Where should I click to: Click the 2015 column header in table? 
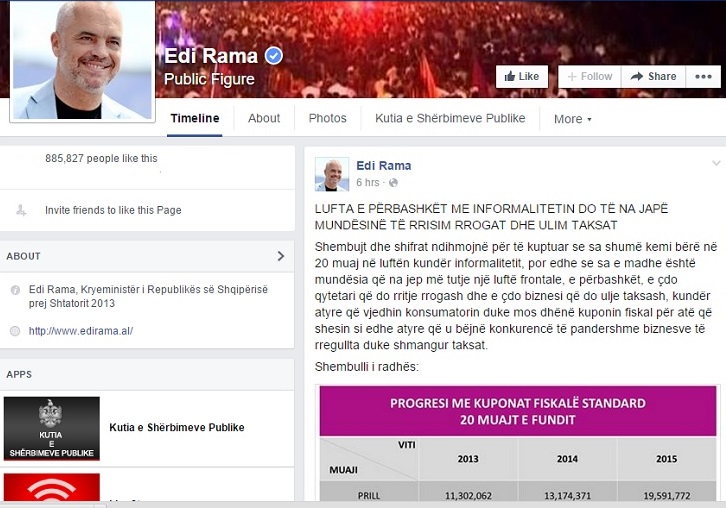tap(666, 459)
